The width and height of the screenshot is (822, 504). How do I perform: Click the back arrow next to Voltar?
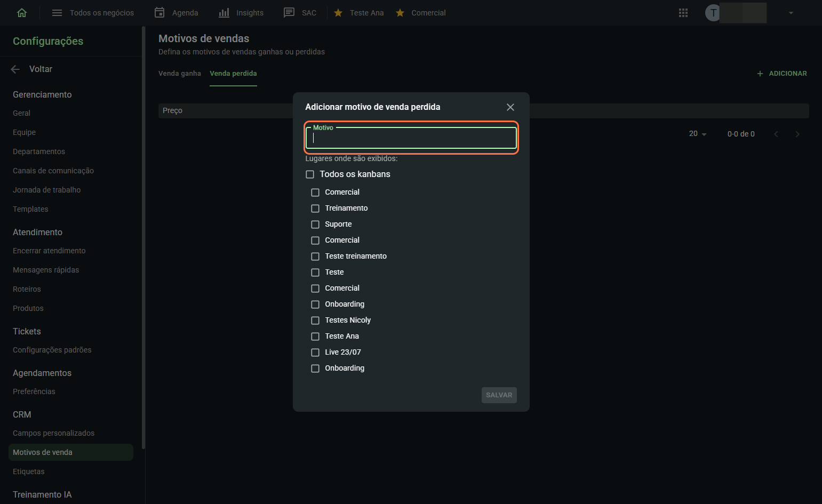(x=15, y=69)
